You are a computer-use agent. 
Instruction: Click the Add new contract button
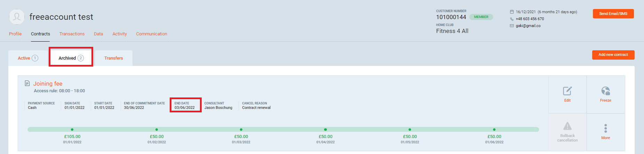pyautogui.click(x=613, y=55)
